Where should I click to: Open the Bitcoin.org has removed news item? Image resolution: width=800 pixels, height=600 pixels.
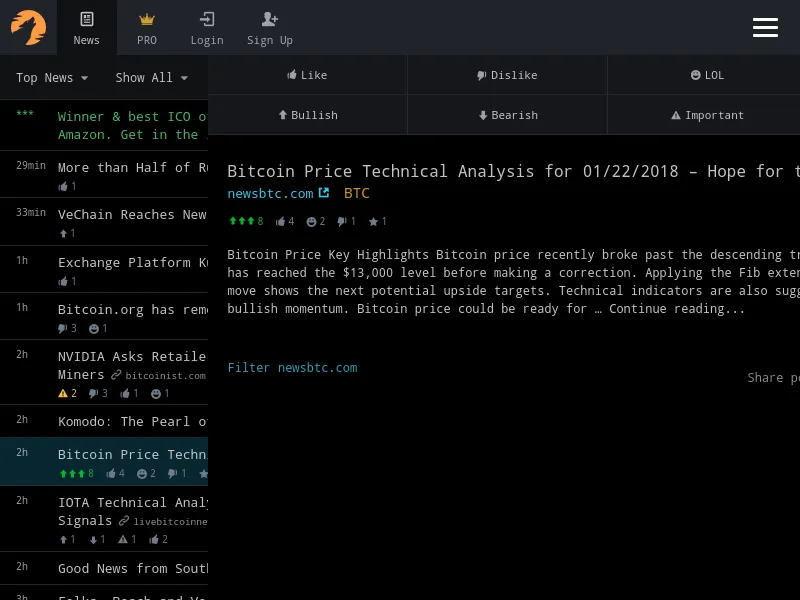[x=104, y=316]
